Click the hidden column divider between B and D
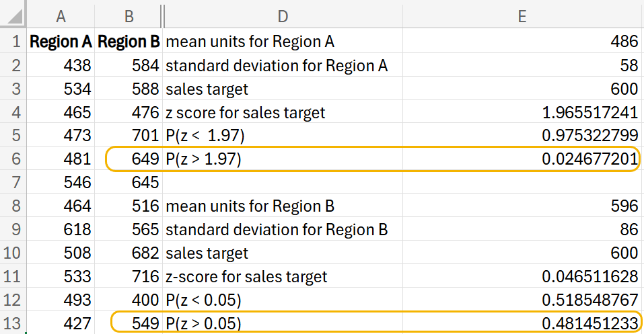Image resolution: width=644 pixels, height=334 pixels. [x=162, y=15]
